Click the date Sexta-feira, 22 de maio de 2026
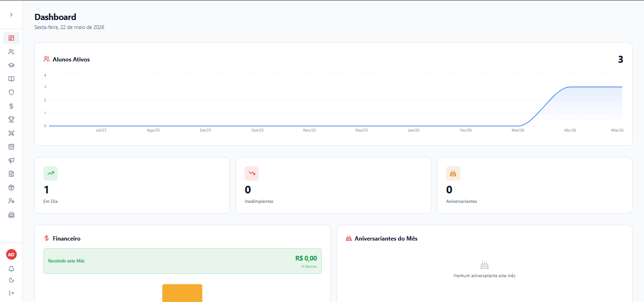The height and width of the screenshot is (302, 644). click(69, 27)
